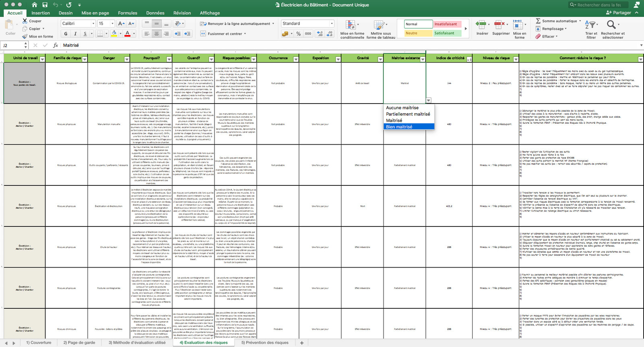Open the Standard number format dropdown
644x347 pixels.
click(331, 23)
